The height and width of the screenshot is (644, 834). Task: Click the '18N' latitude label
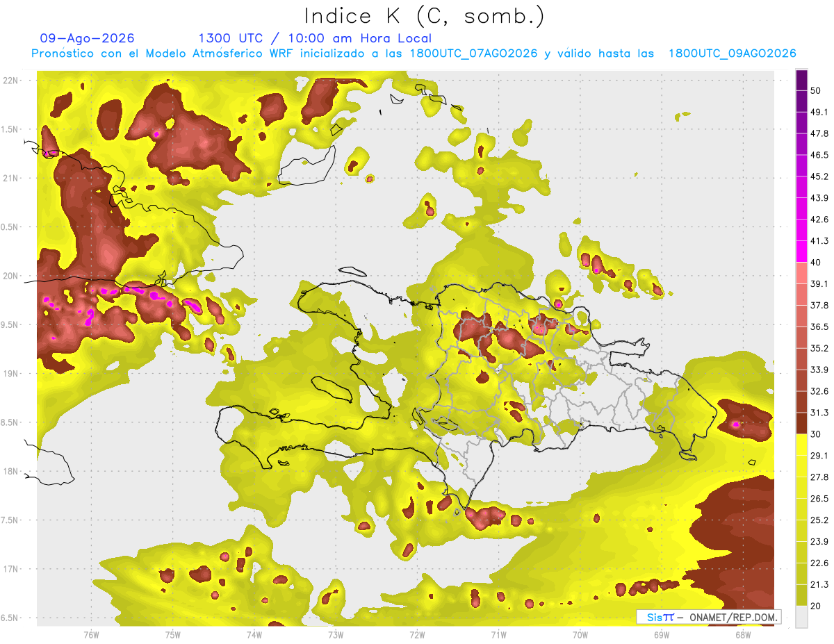tap(10, 471)
